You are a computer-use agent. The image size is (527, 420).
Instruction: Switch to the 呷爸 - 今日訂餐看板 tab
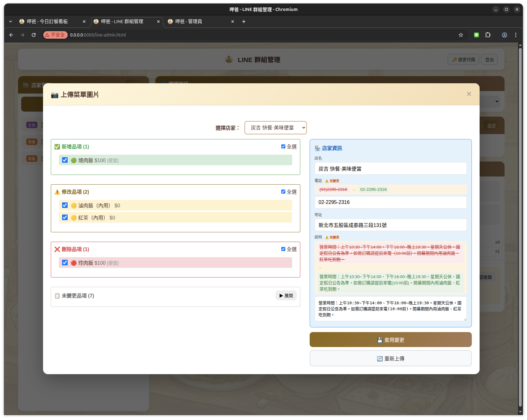pyautogui.click(x=47, y=22)
